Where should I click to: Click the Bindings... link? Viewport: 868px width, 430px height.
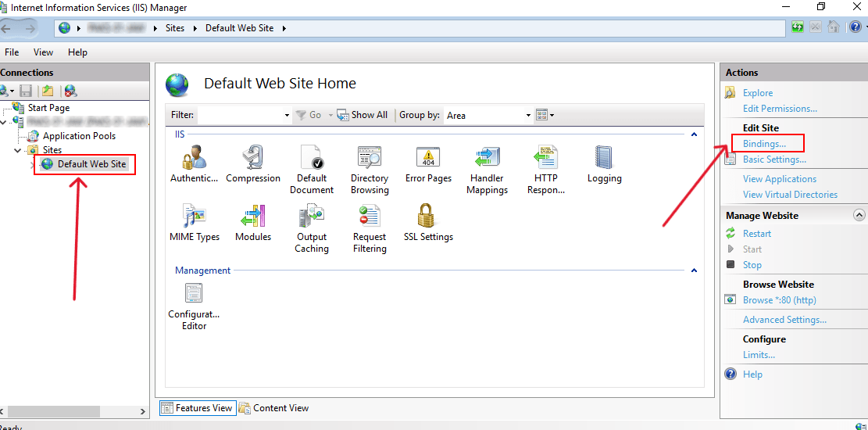765,144
